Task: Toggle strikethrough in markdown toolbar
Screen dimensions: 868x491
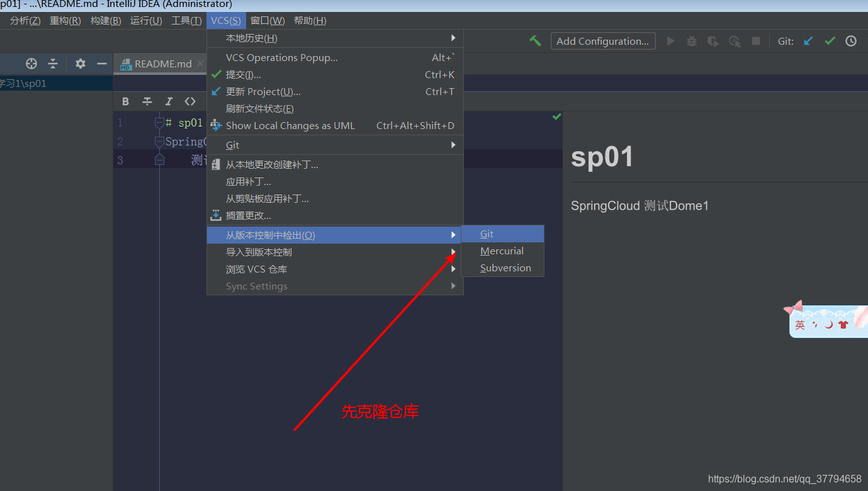Action: (147, 101)
